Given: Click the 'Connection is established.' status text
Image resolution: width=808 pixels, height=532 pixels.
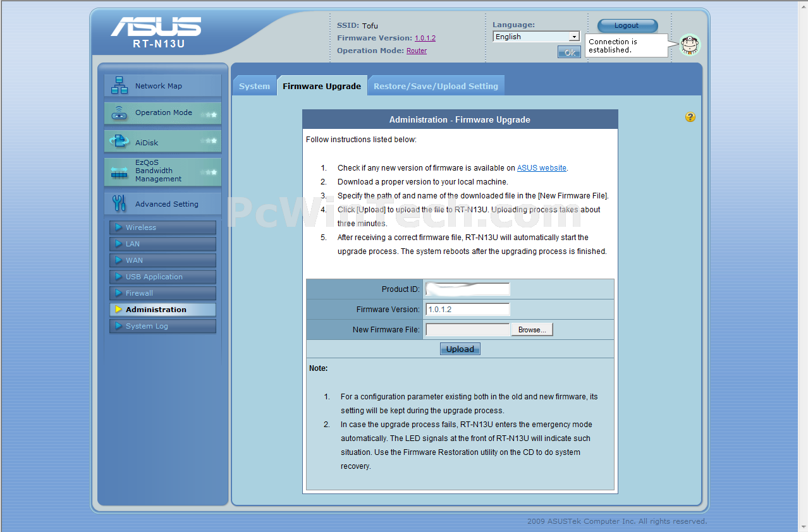Looking at the screenshot, I should coord(613,45).
